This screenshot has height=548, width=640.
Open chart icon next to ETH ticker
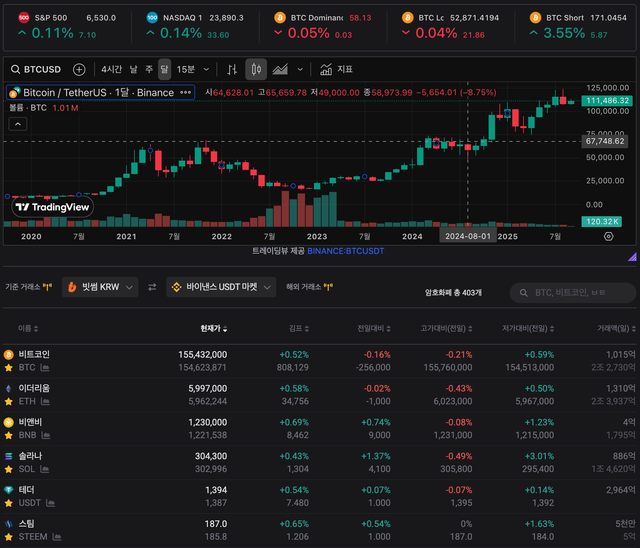click(x=45, y=402)
